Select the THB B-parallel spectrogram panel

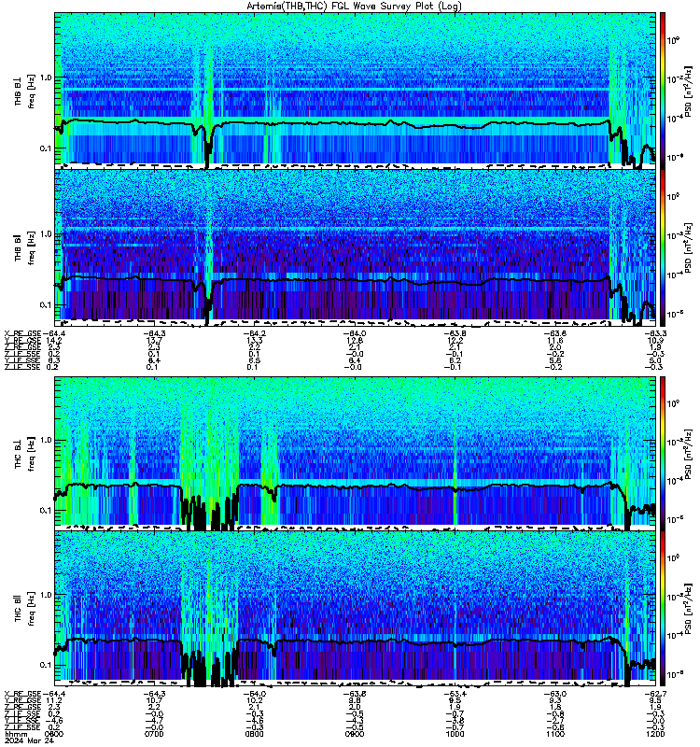[355, 247]
